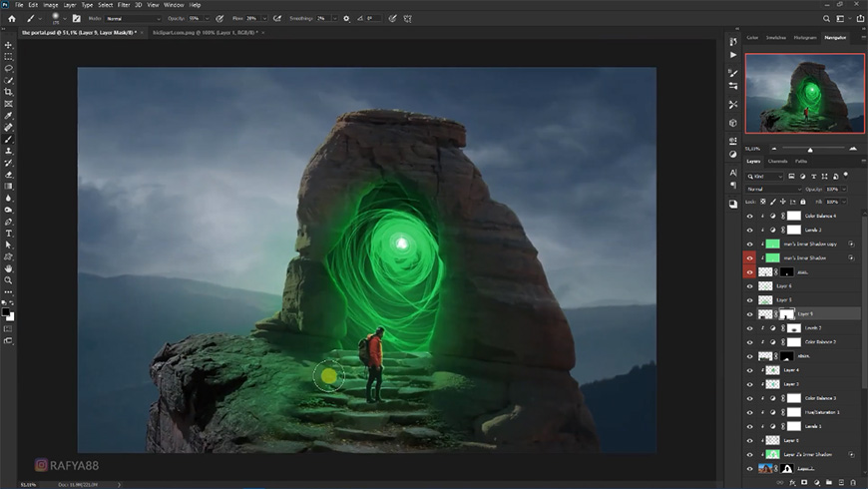Screen dimensions: 868x489
Task: Open layer blend mode dropdown
Action: 773,189
